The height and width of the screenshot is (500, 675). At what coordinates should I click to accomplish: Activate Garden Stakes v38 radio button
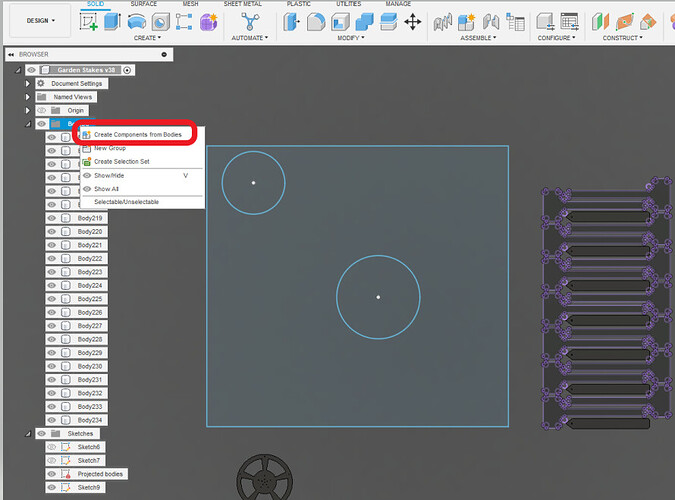127,70
